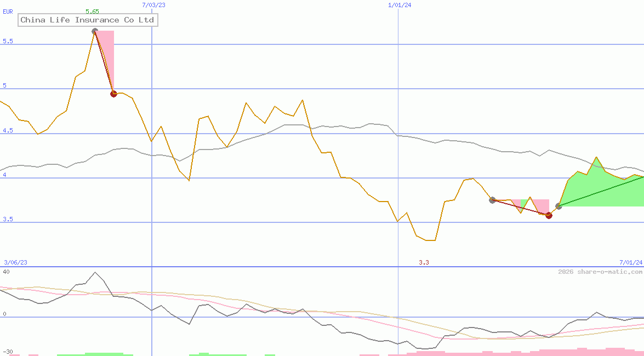The image size is (644, 356).
Task: Click the share-o-matic.com watermark link
Action: coord(600,272)
